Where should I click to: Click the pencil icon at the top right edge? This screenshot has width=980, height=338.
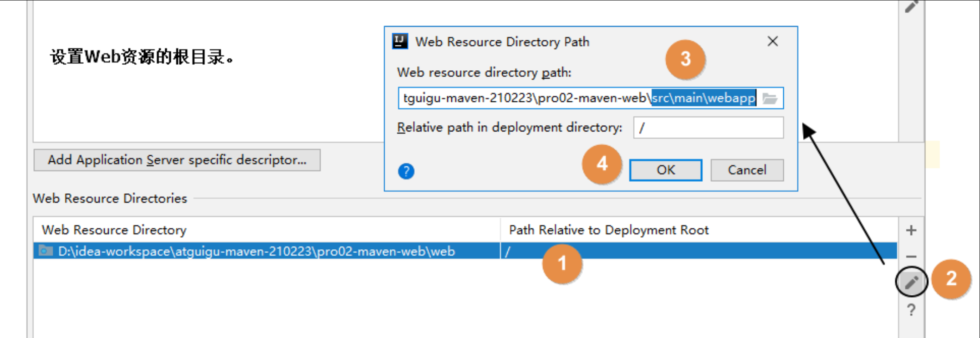click(911, 6)
